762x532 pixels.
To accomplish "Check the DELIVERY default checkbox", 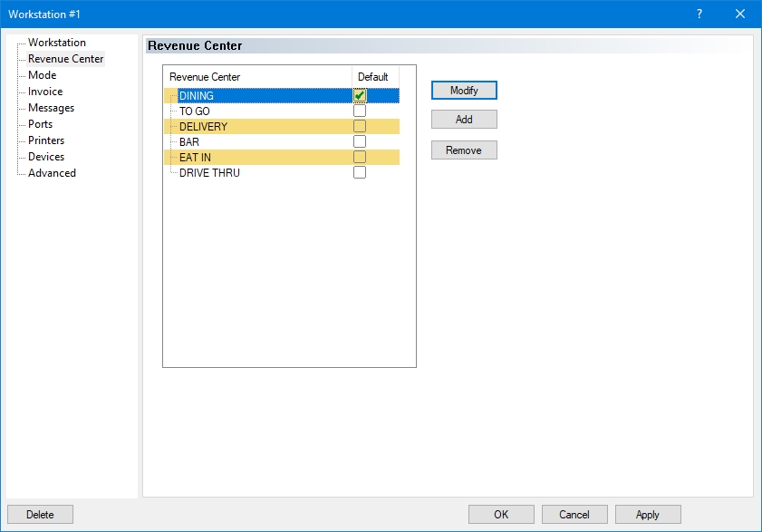I will pyautogui.click(x=360, y=126).
